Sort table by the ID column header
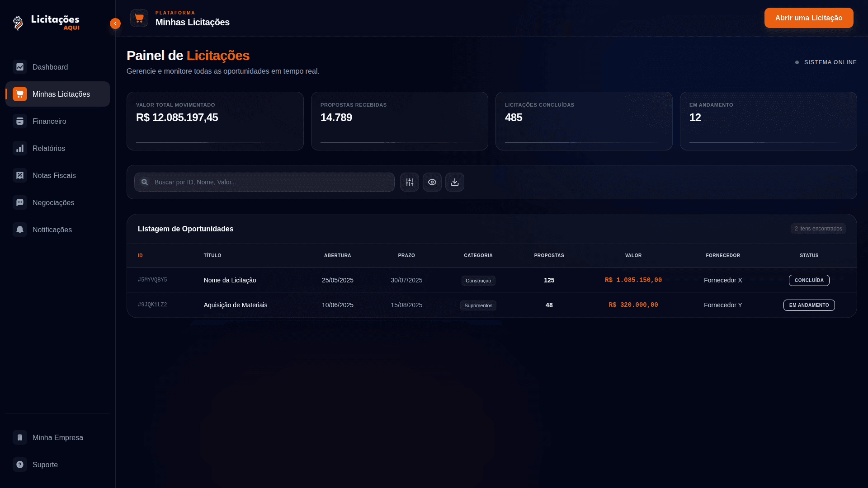 (x=140, y=256)
